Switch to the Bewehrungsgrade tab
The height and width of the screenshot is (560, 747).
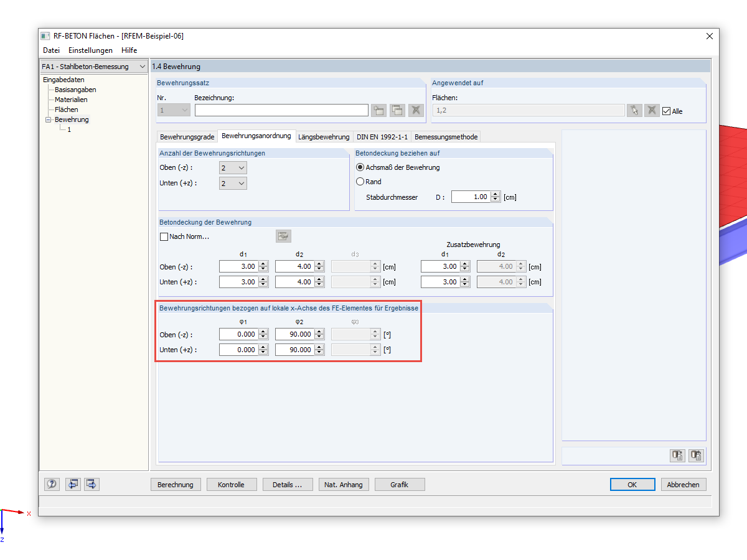click(187, 137)
